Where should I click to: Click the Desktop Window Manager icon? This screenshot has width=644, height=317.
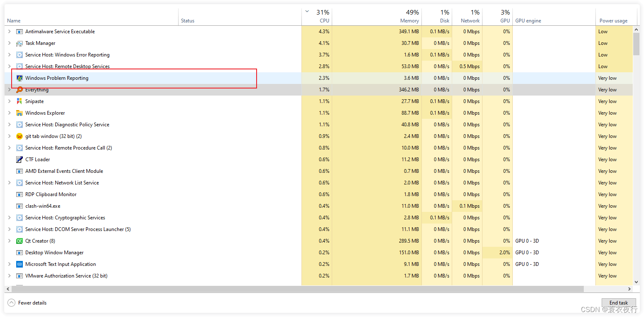(19, 253)
